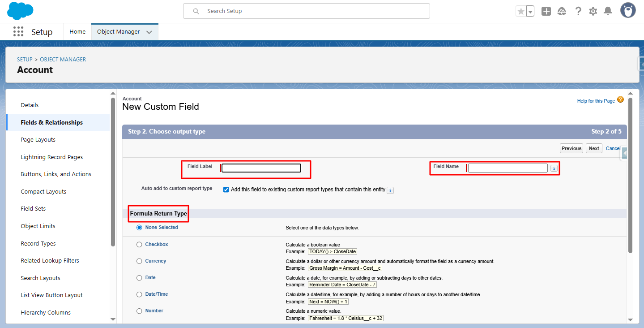The image size is (644, 328).
Task: Click the Favorites star icon
Action: pos(520,11)
